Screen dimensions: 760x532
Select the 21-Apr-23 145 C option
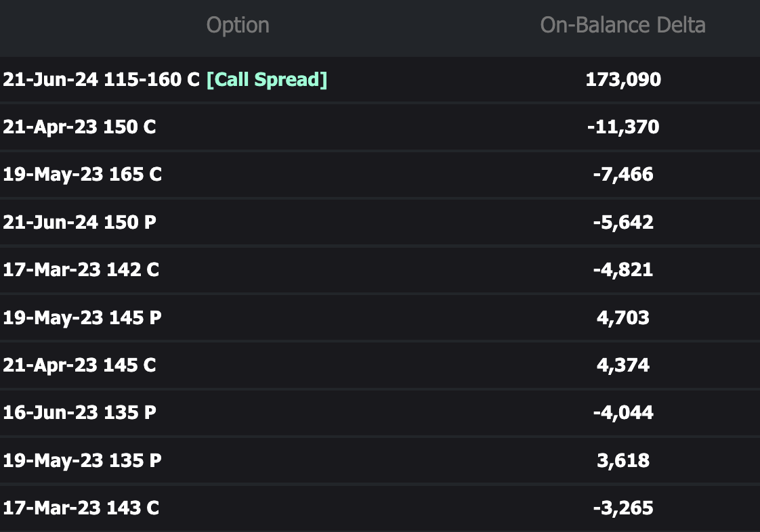point(79,365)
